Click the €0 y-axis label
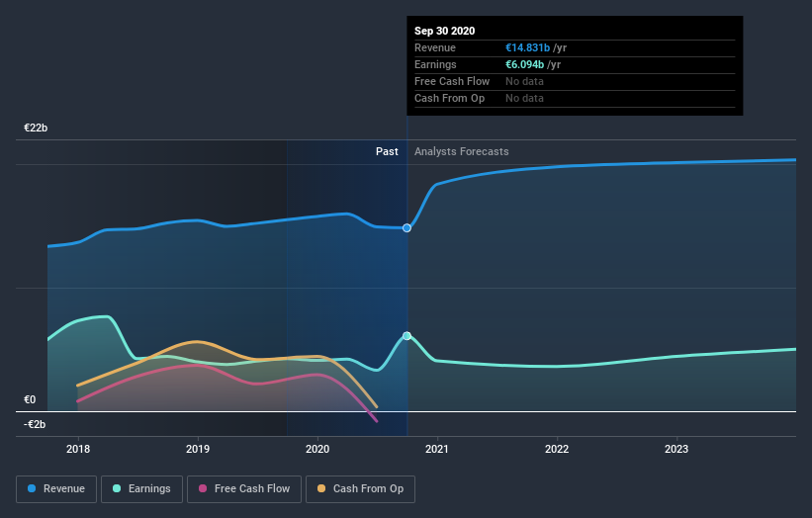 pos(30,399)
